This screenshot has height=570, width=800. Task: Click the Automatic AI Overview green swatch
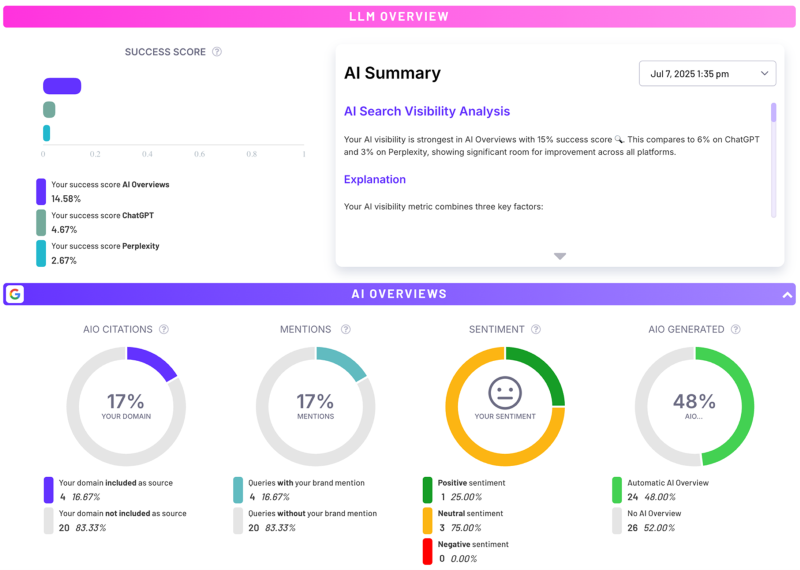tap(617, 490)
